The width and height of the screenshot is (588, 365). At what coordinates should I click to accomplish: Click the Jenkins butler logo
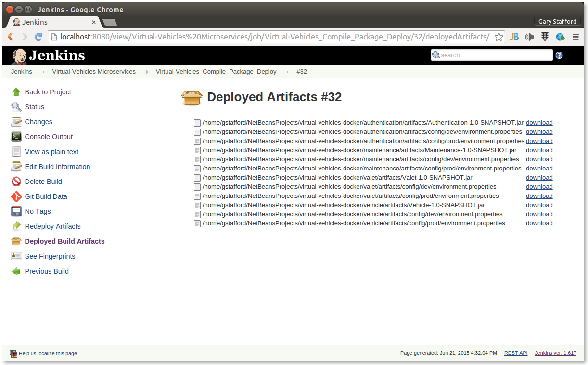(x=19, y=56)
